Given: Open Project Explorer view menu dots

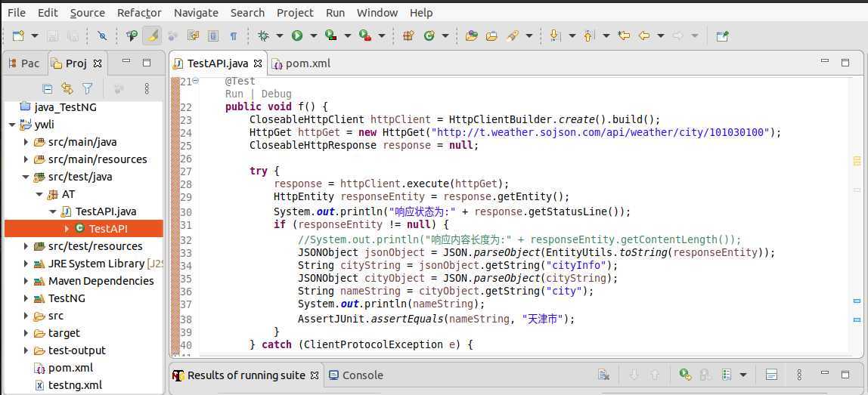Looking at the screenshot, I should pos(147,88).
